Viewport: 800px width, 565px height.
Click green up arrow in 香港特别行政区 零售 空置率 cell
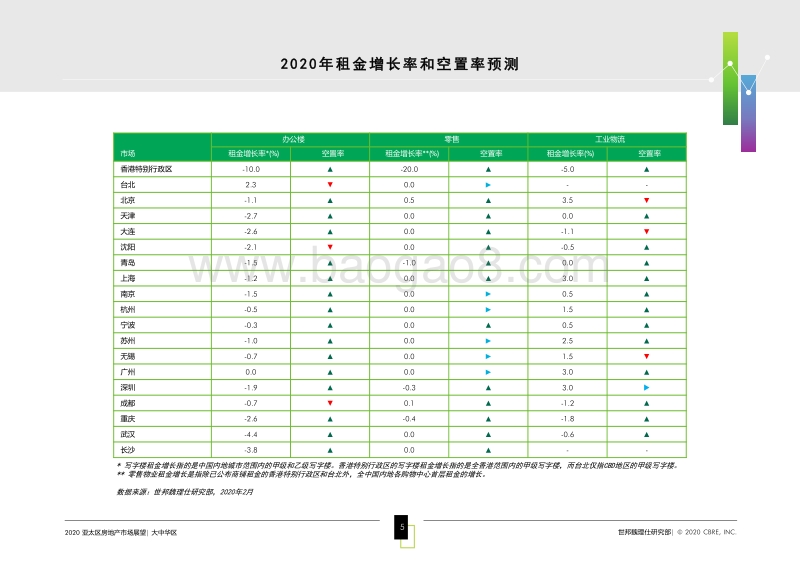[x=488, y=169]
